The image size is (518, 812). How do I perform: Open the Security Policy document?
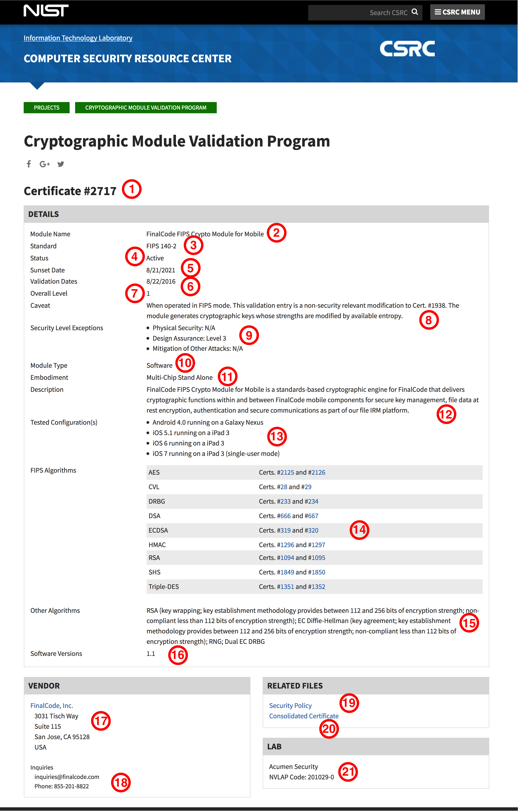click(290, 705)
